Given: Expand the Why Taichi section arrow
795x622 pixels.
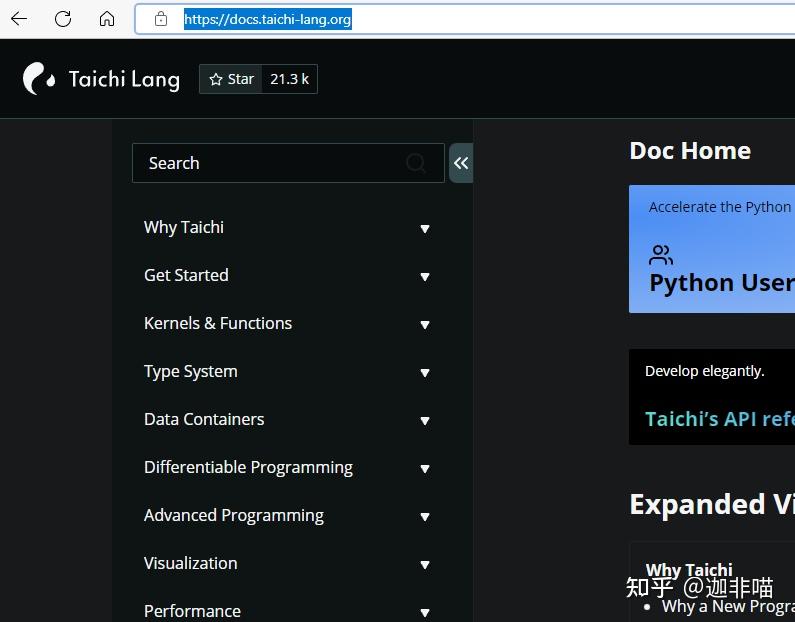Looking at the screenshot, I should pos(425,229).
